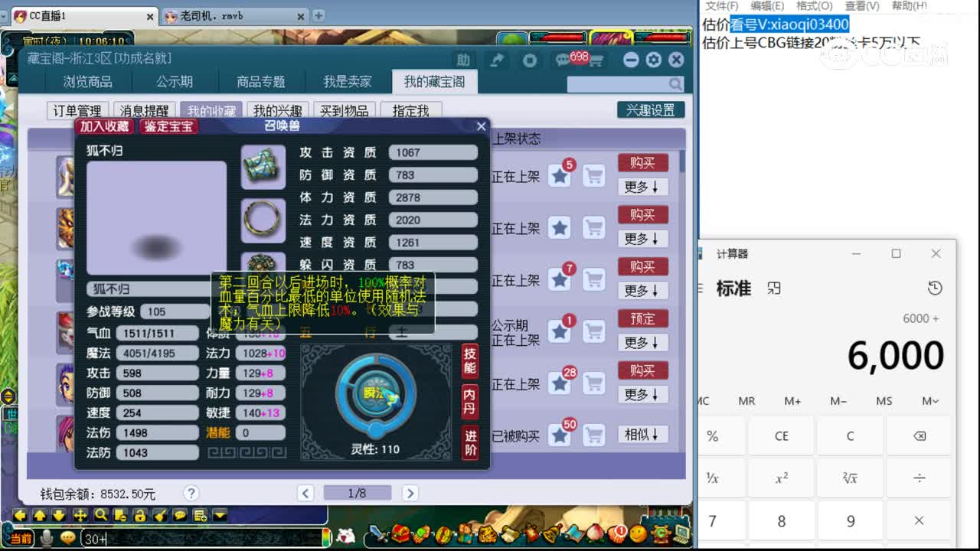Click the broom clear icon in chat toolbar
The height and width of the screenshot is (551, 980).
(160, 515)
